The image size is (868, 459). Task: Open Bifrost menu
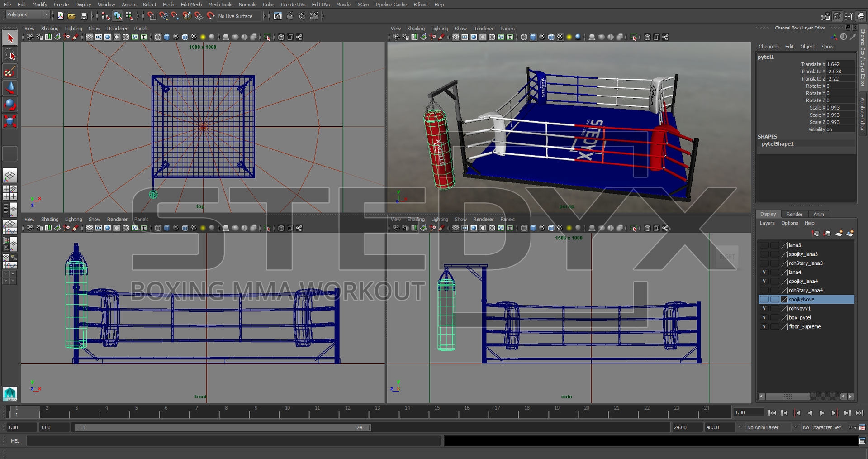pyautogui.click(x=420, y=5)
